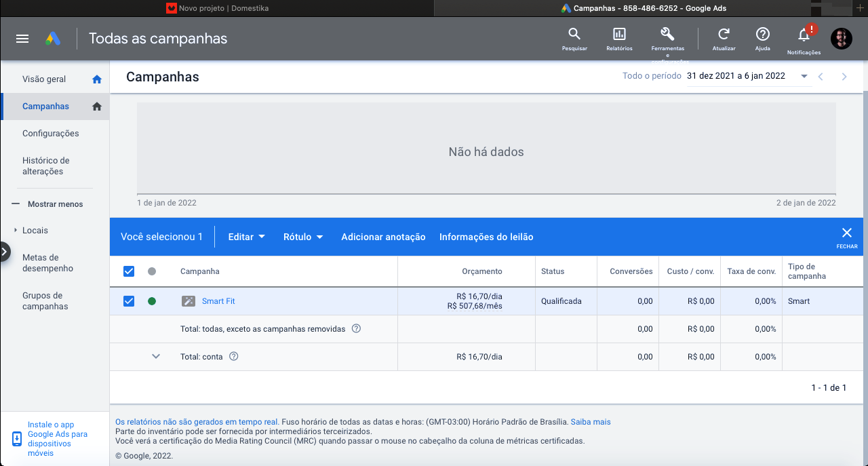Click the Todas as campanhas title
This screenshot has width=868, height=466.
pyautogui.click(x=158, y=39)
